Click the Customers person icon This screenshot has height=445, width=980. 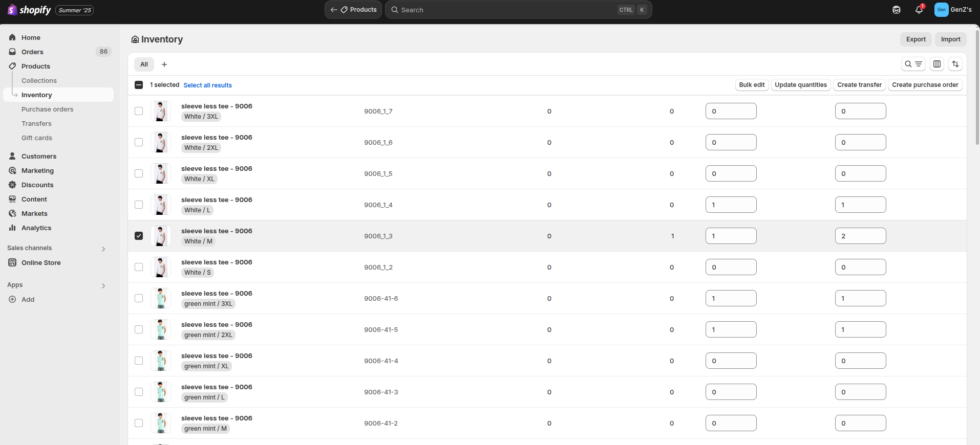(x=12, y=156)
